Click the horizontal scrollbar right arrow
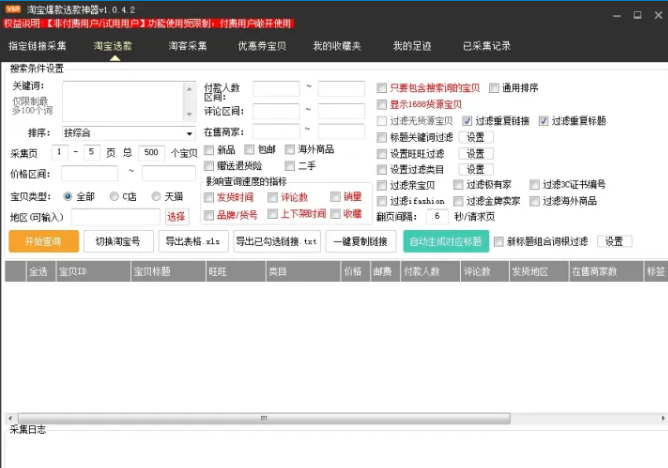Viewport: 668px width, 468px height. click(x=663, y=418)
